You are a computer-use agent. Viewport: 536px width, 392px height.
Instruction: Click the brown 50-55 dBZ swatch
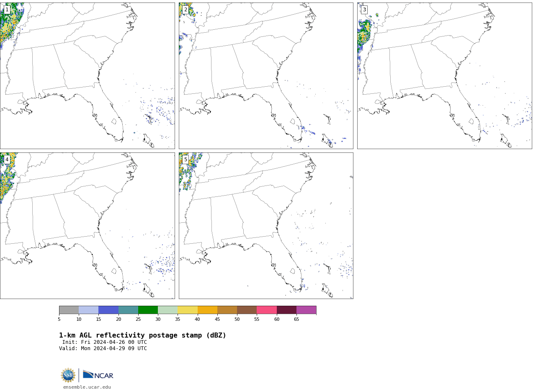point(247,310)
